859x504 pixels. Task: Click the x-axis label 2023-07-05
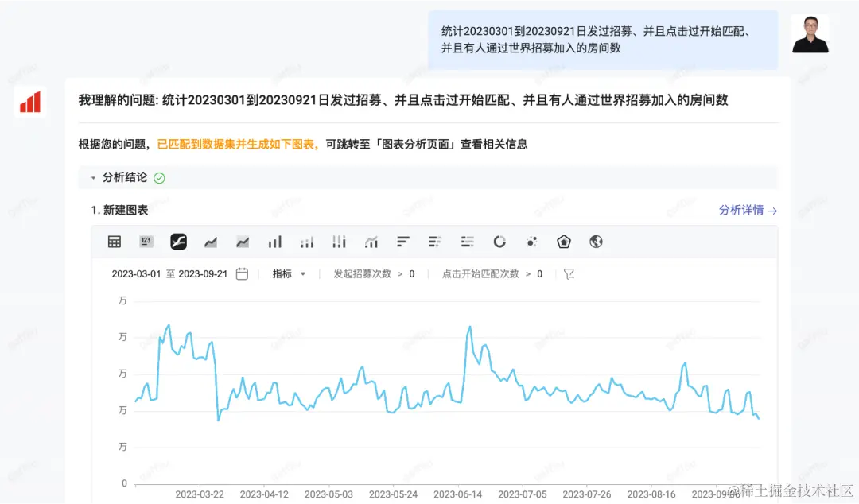[523, 494]
